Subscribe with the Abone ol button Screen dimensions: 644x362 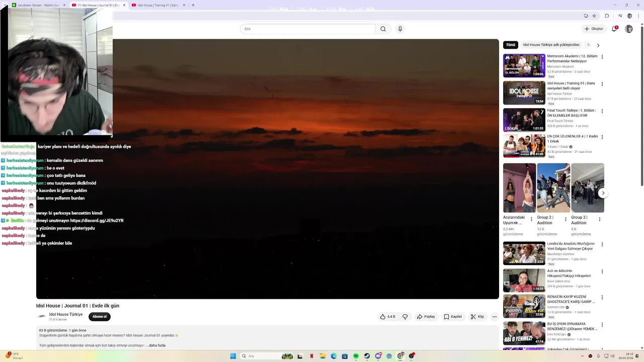[100, 317]
